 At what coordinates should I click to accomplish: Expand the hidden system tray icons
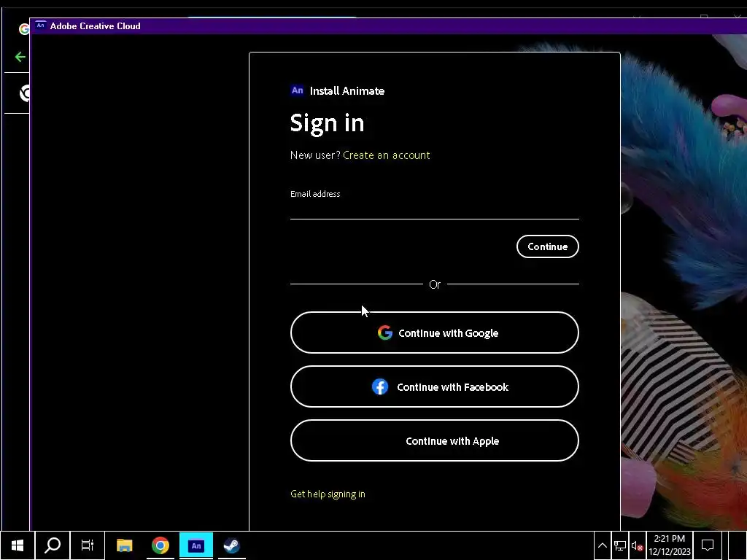(x=602, y=545)
